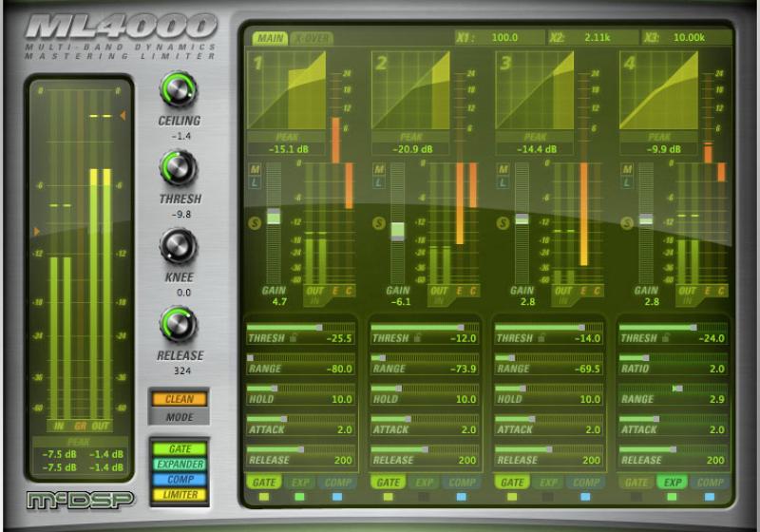Click band 3 gain fader handle
Screen dimensions: 760x532
pyautogui.click(x=522, y=219)
